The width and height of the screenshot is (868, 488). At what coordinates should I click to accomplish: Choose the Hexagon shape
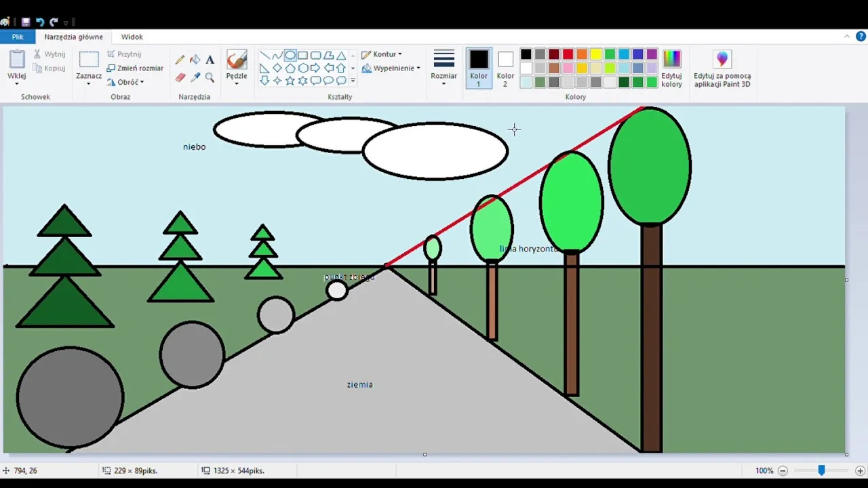(303, 68)
